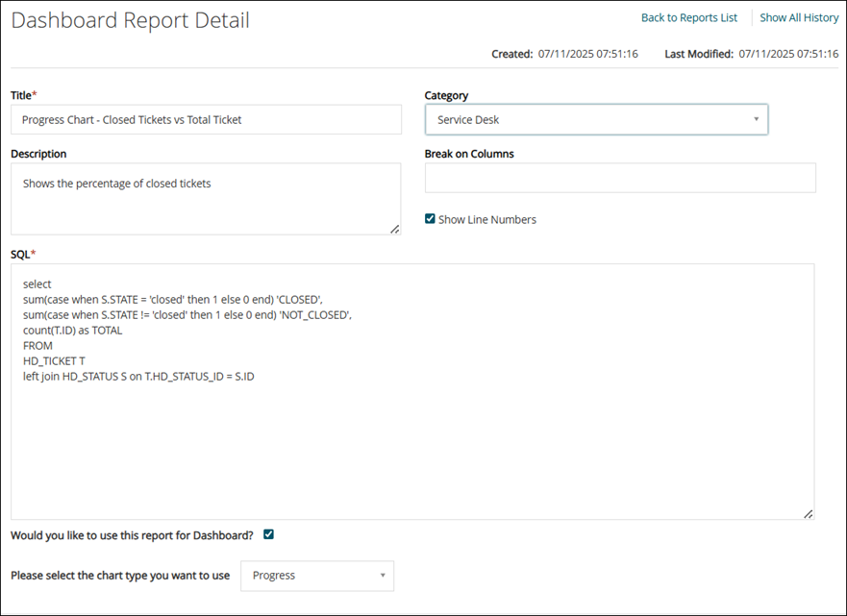847x616 pixels.
Task: Place cursor at end of SQL join line
Action: (x=255, y=377)
